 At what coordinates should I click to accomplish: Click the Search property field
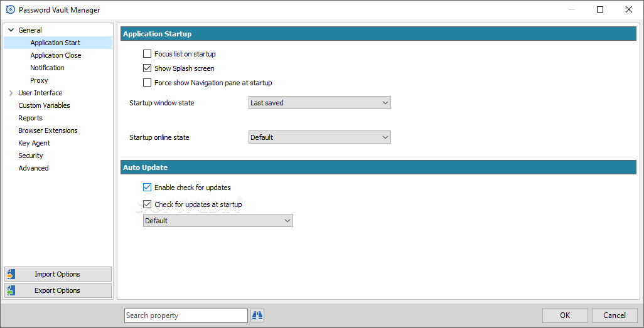click(x=186, y=315)
